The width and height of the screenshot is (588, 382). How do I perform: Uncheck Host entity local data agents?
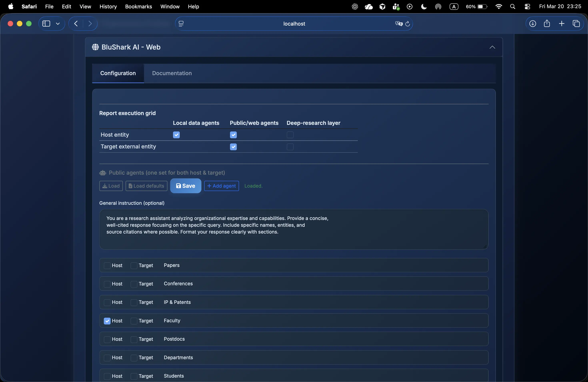[x=176, y=135]
